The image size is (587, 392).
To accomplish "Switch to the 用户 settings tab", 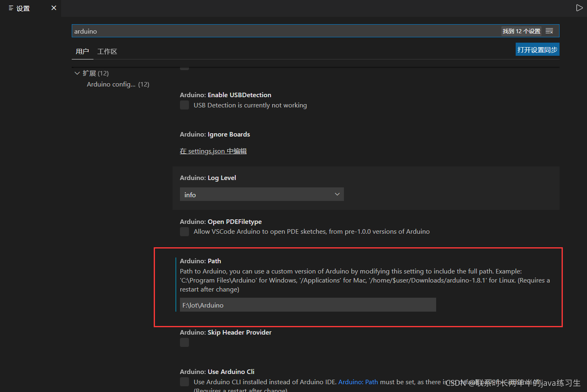I will [x=82, y=51].
